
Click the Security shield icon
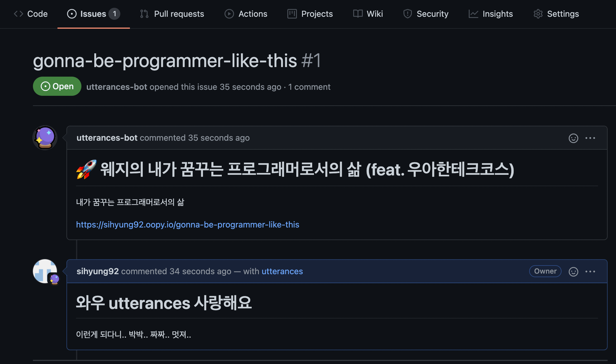coord(407,14)
